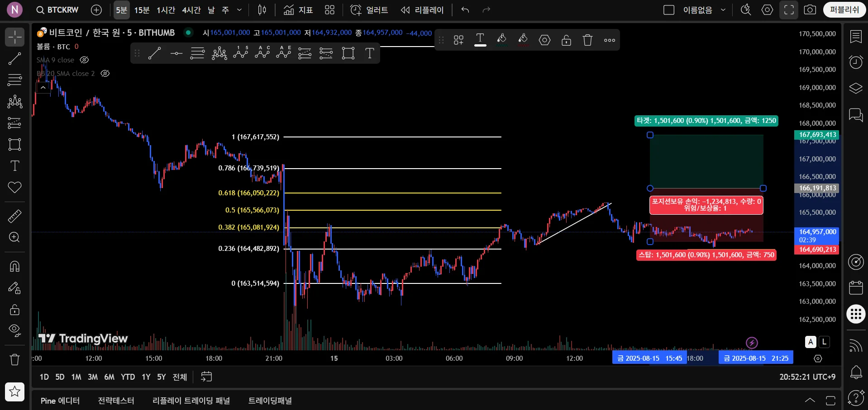
Task: Expand the time interval dropdown chevron
Action: click(239, 10)
